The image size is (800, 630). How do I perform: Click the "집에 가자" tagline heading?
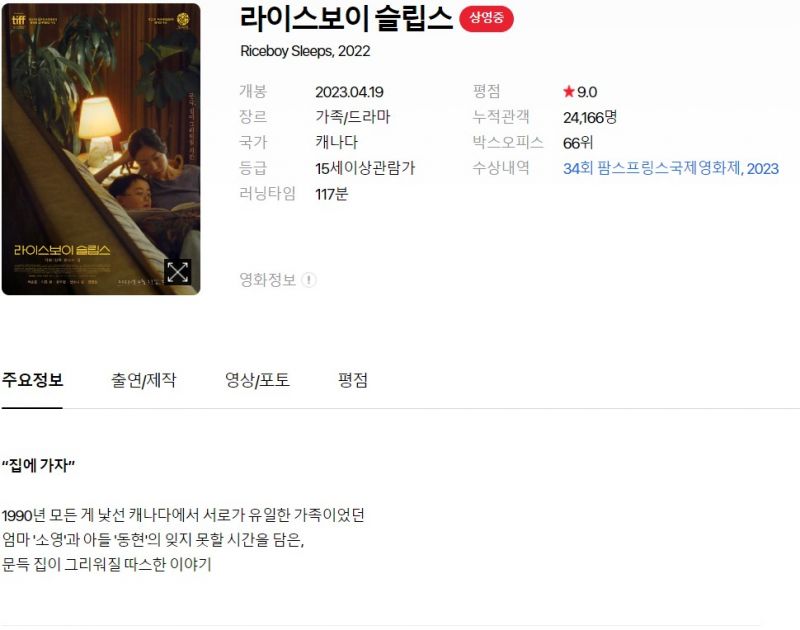tap(38, 465)
